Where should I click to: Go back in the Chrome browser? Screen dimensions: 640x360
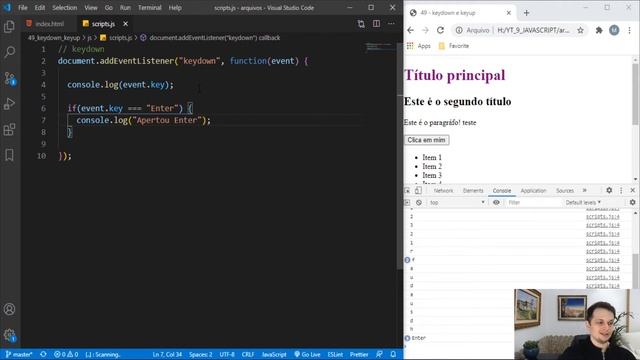click(x=410, y=30)
